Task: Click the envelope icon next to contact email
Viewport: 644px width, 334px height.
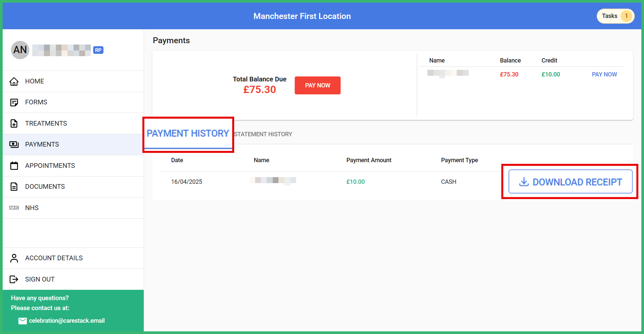Action: (x=23, y=320)
